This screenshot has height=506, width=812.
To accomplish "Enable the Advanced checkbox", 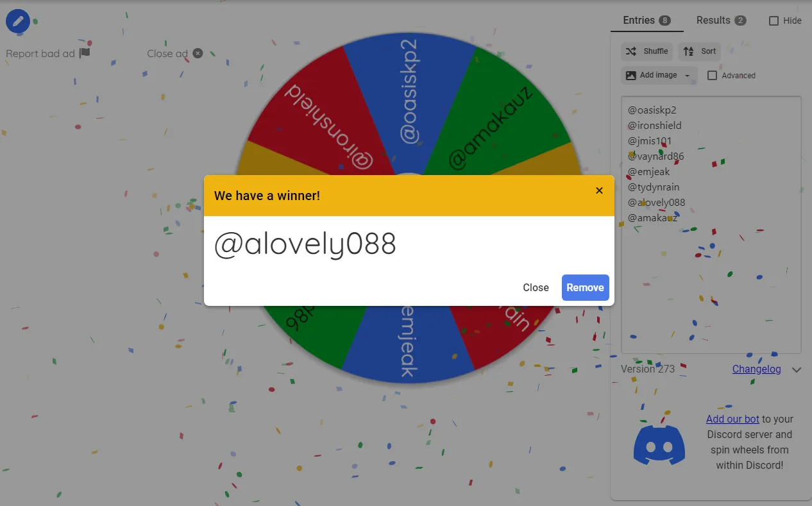I will tap(712, 75).
